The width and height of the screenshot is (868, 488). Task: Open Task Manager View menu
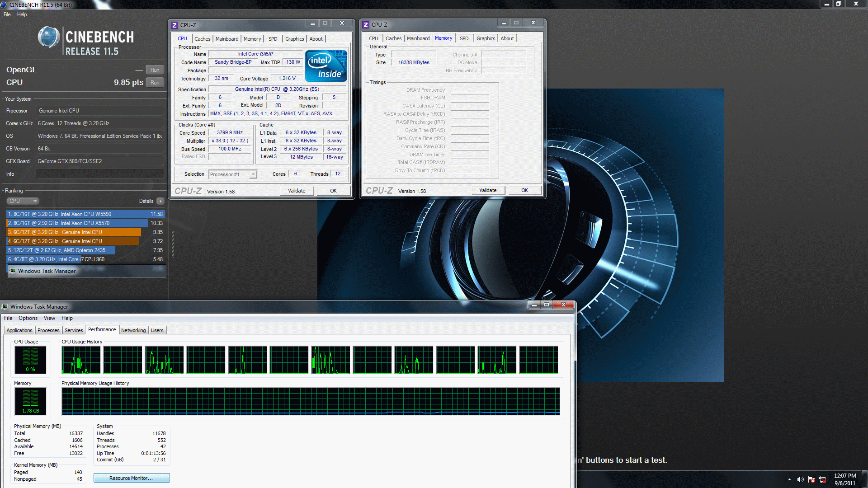click(x=49, y=318)
